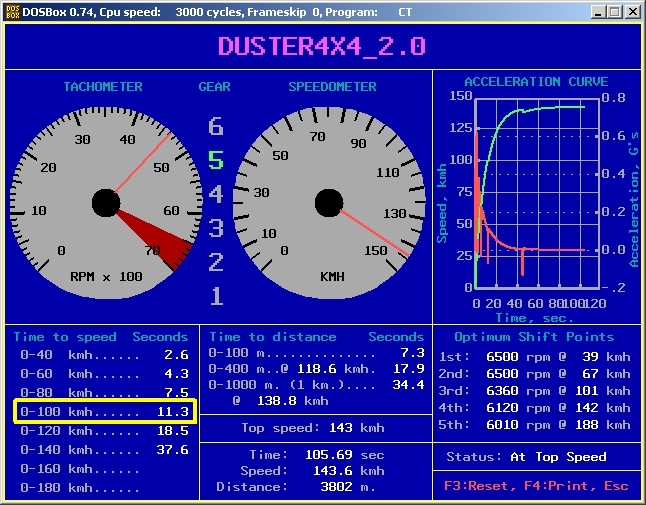The image size is (646, 505).
Task: Click the Status At Top Speed text
Action: 526,457
